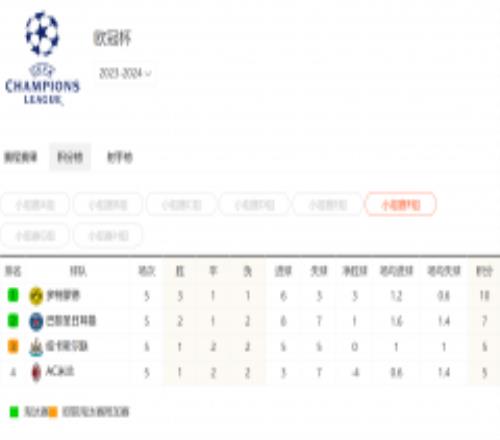Click the chevron beside the 2023-2024 season

tap(148, 74)
